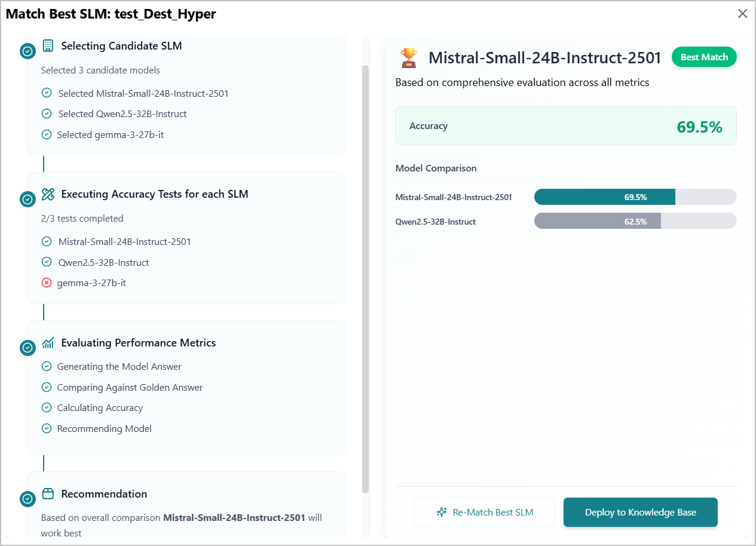Click the step-complete circle for Selecting Candidate SLM
Image resolution: width=756 pixels, height=546 pixels.
pyautogui.click(x=27, y=51)
